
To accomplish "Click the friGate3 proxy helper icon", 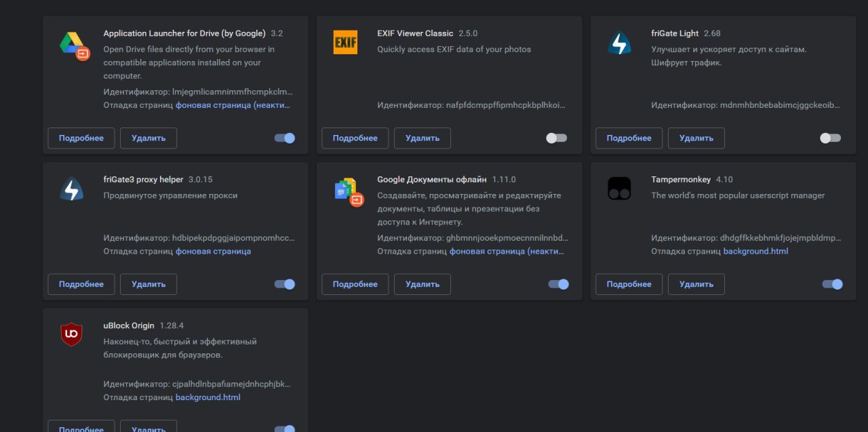I will (x=71, y=189).
